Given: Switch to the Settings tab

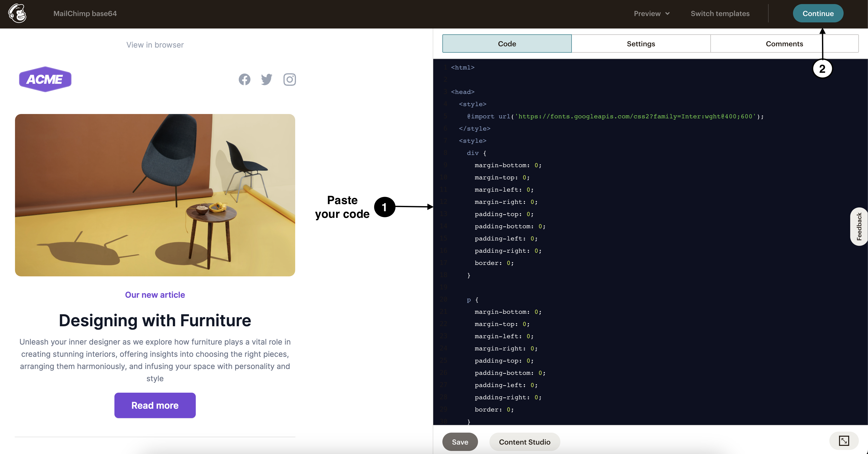Looking at the screenshot, I should (641, 44).
